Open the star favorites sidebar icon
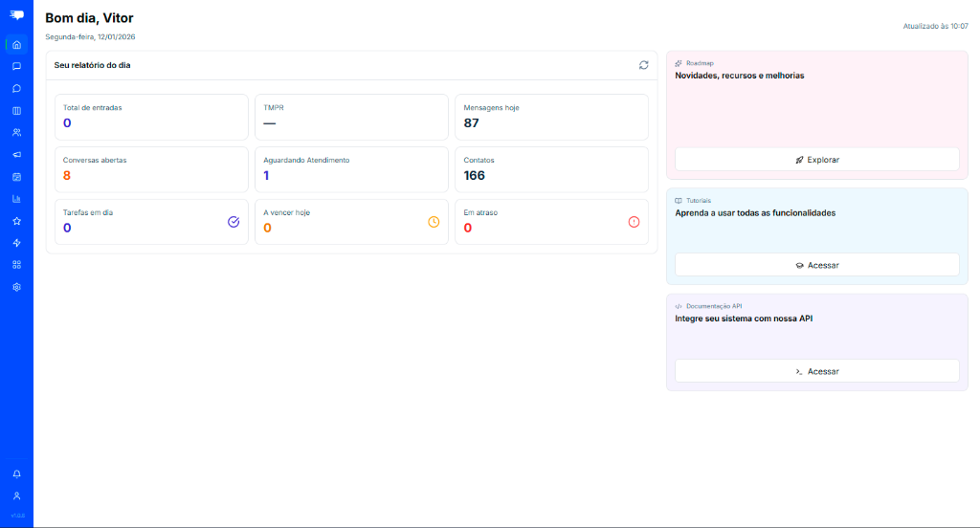The image size is (980, 528). click(17, 221)
